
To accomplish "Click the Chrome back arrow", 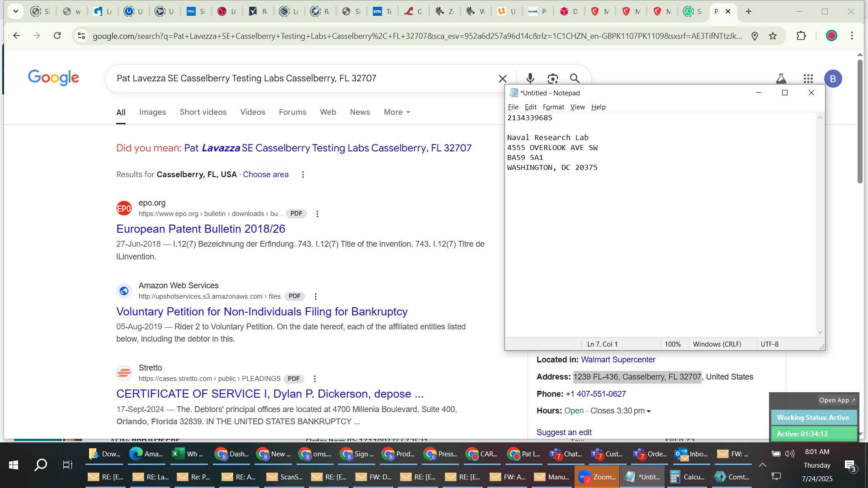I will (x=17, y=36).
